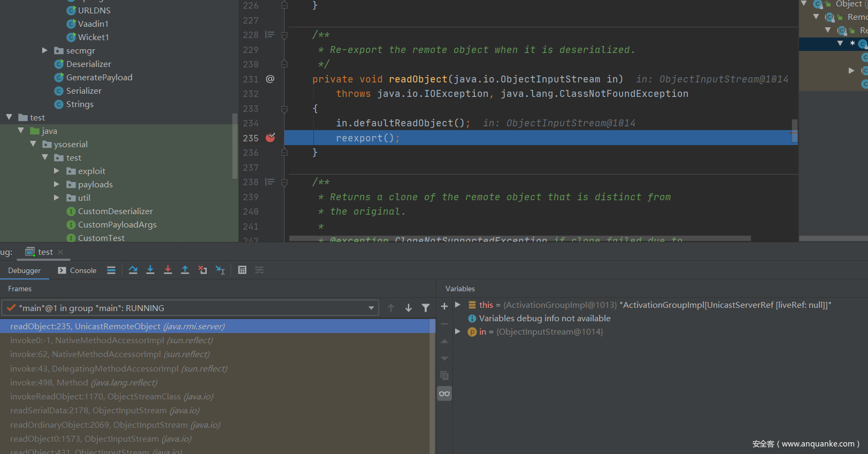
Task: Expand the 'this' variable node
Action: tap(458, 305)
